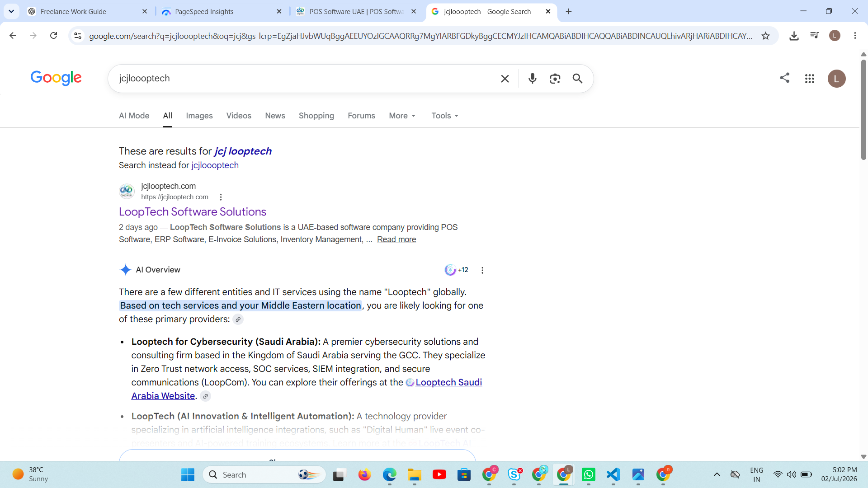Switch to POS Software UAE tab
This screenshot has width=868, height=488.
(357, 12)
